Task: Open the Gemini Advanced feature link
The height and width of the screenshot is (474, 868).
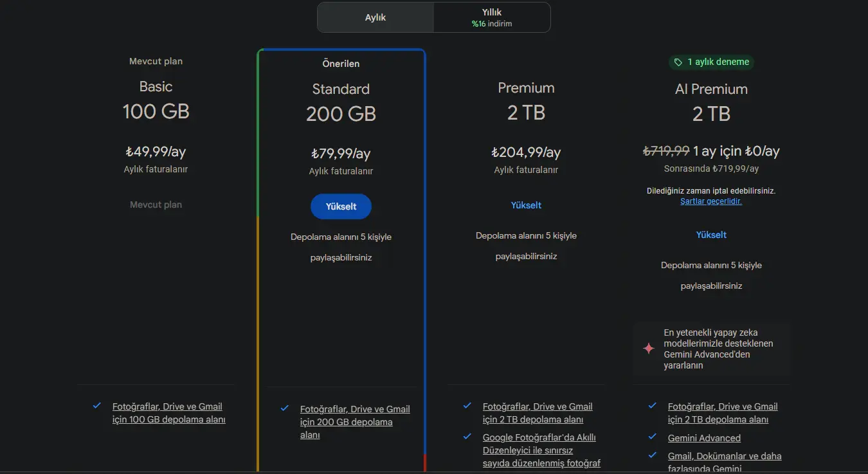Action: [x=704, y=438]
